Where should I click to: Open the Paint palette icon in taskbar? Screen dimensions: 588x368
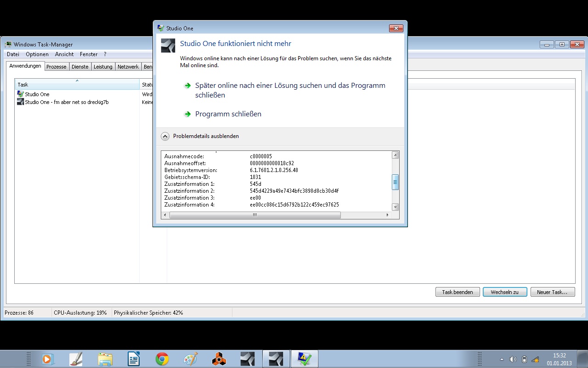pos(190,359)
